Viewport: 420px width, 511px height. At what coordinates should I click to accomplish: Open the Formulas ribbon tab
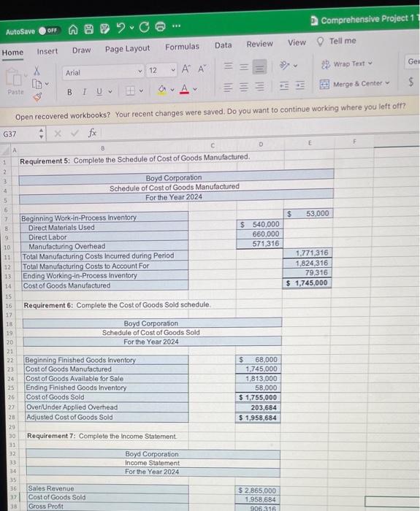click(x=182, y=47)
